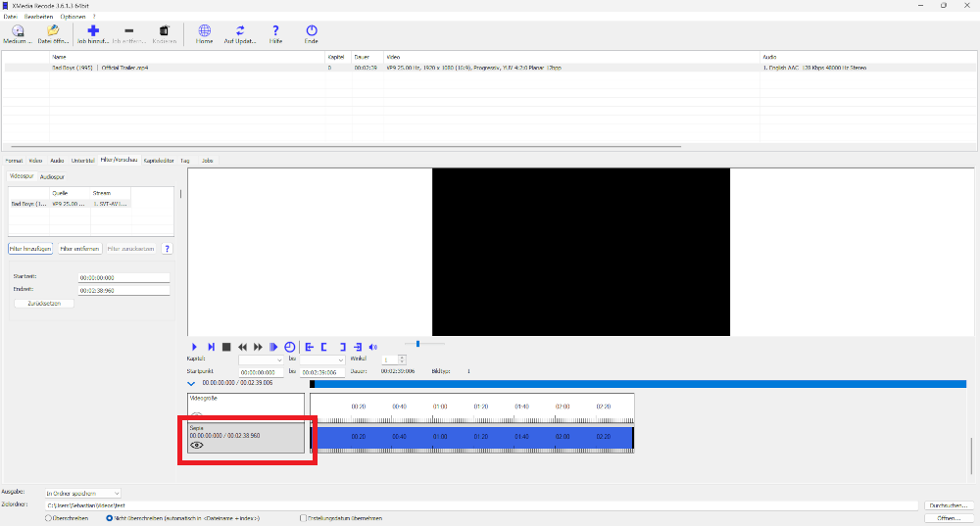980x526 pixels.
Task: Select the Videospur sub-tab
Action: click(22, 176)
